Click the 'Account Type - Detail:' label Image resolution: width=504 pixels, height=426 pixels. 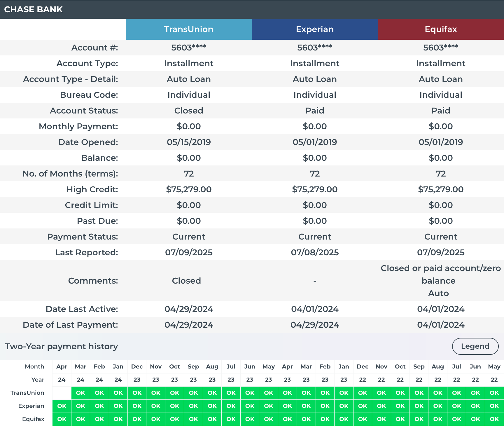tap(71, 79)
